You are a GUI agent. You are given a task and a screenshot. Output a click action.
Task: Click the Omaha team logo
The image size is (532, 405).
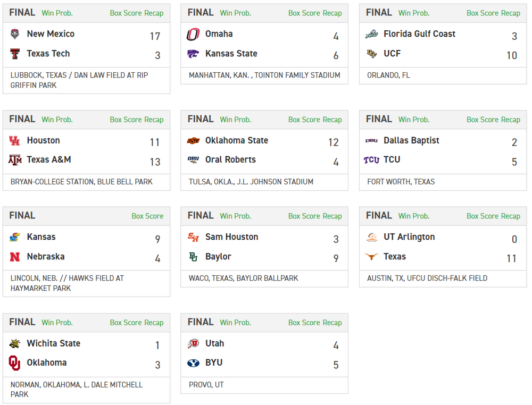click(193, 35)
